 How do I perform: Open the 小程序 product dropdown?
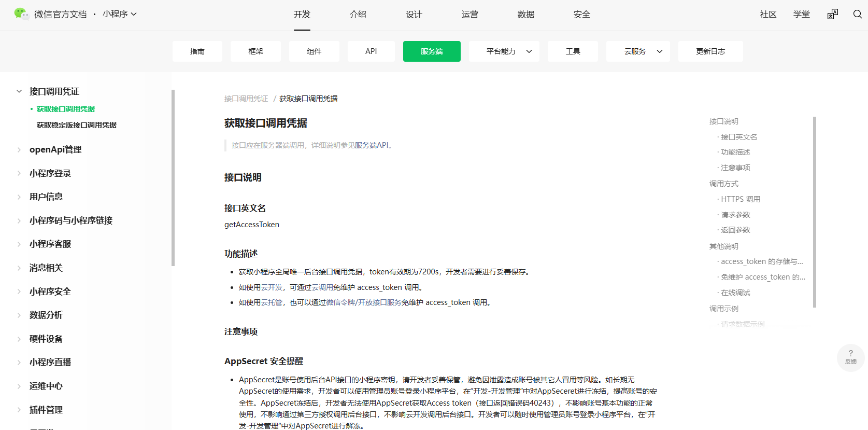tap(120, 14)
